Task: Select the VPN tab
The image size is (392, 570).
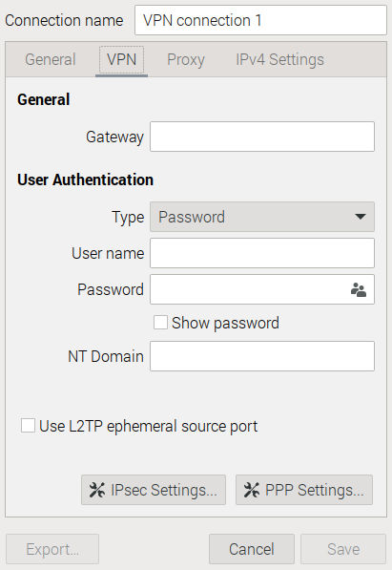Action: click(x=121, y=59)
